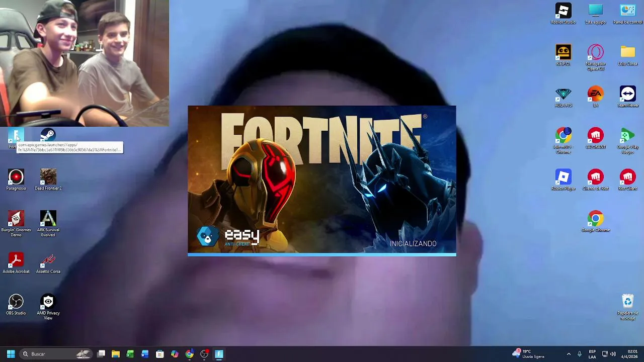The width and height of the screenshot is (644, 362).
Task: Open the OBS Studio desktop shortcut
Action: click(16, 305)
